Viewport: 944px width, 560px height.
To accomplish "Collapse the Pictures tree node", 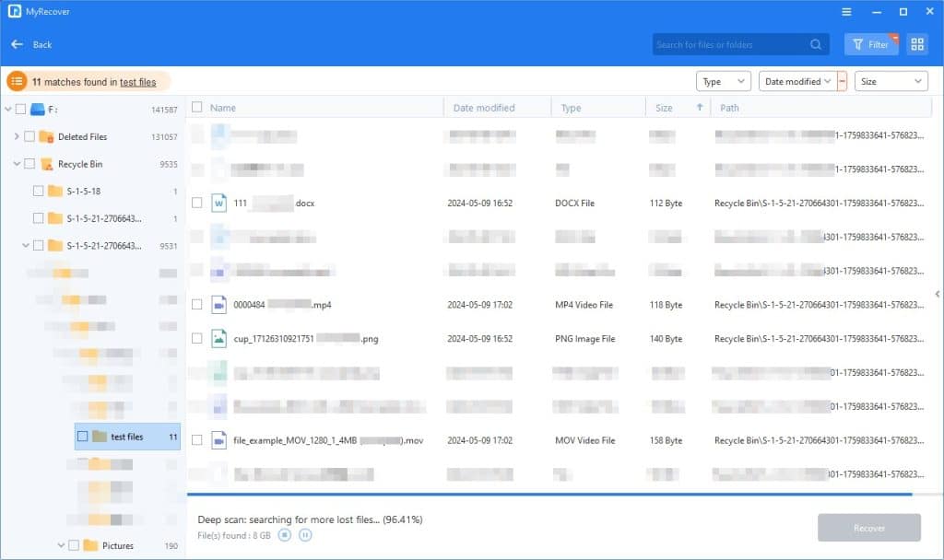I will 61,545.
